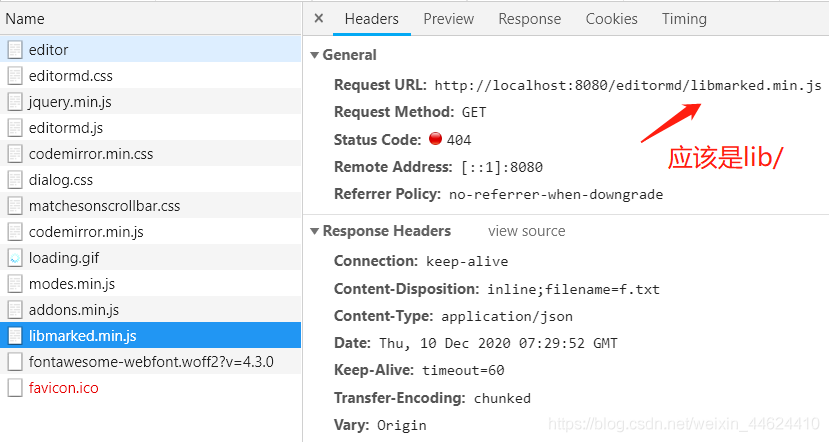Click the editormd.css file icon
829x442 pixels.
15,75
